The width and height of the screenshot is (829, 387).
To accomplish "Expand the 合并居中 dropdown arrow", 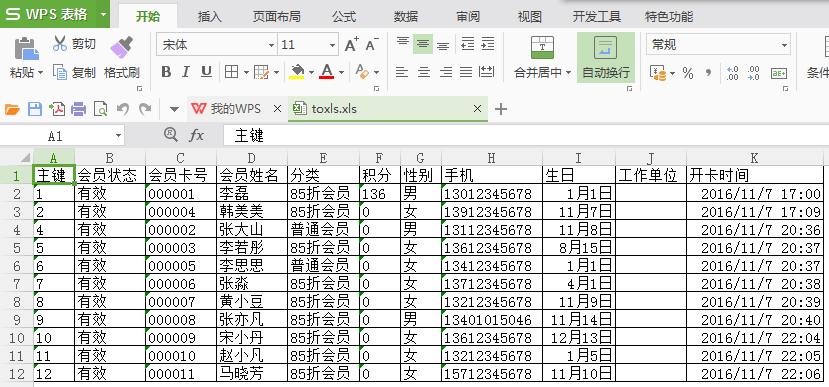I will [568, 72].
